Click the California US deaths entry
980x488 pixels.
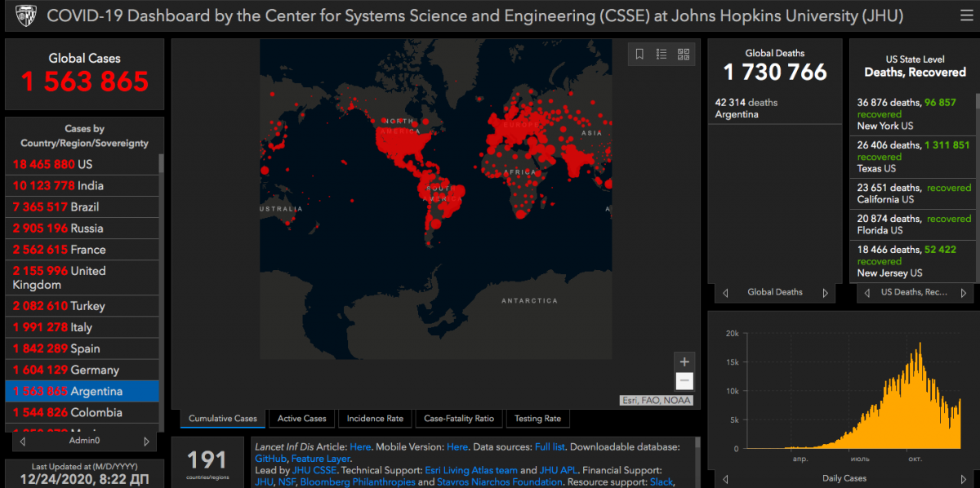coord(913,193)
